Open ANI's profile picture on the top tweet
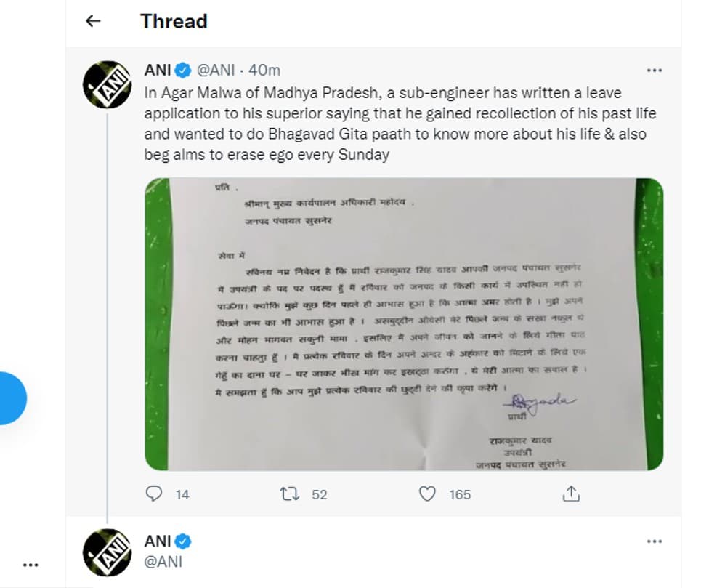This screenshot has width=701, height=588. point(108,85)
